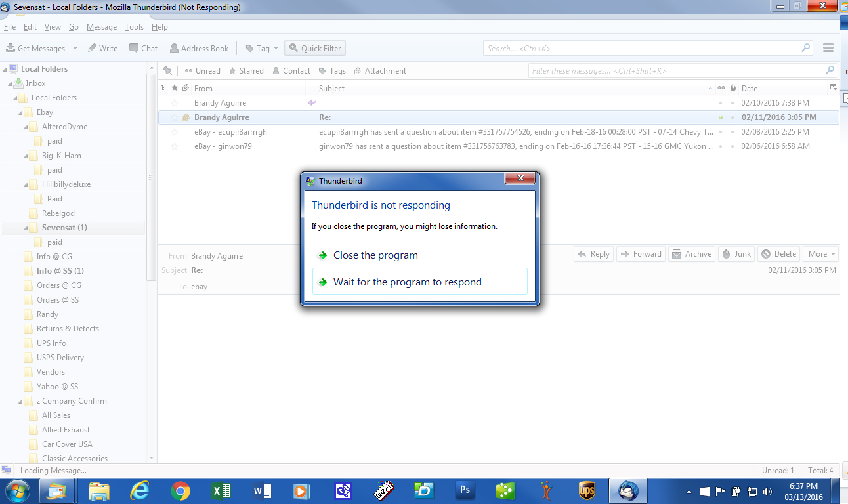Toggle the Attachment quick filter

point(380,70)
